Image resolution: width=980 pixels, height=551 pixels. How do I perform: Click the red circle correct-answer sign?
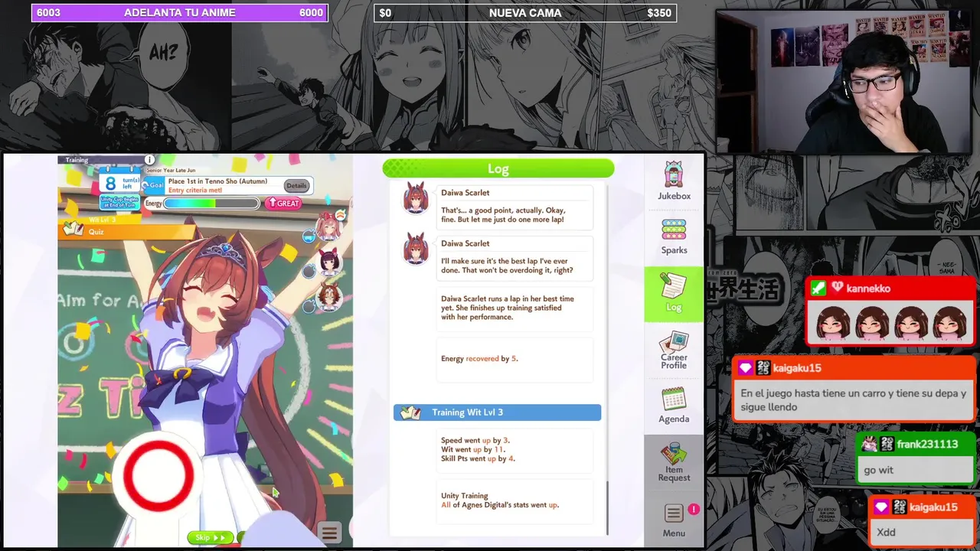pyautogui.click(x=158, y=474)
